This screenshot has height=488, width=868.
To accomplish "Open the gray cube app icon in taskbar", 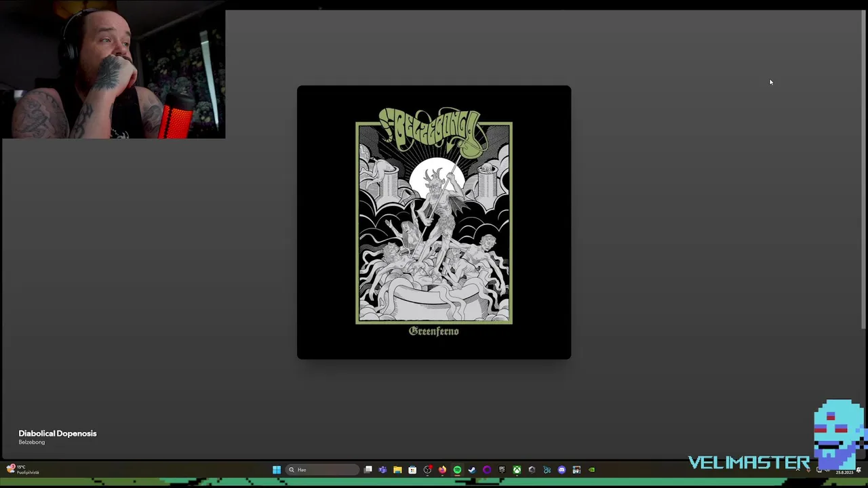I will (532, 470).
